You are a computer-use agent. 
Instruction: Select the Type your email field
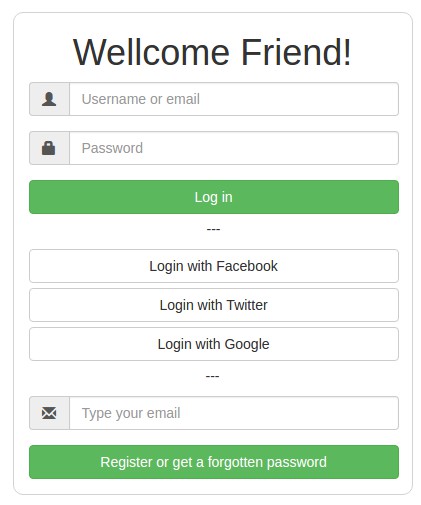(x=234, y=413)
